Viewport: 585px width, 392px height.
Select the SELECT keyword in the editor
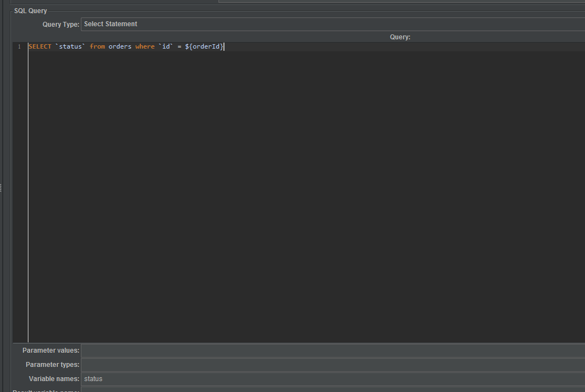(x=39, y=46)
